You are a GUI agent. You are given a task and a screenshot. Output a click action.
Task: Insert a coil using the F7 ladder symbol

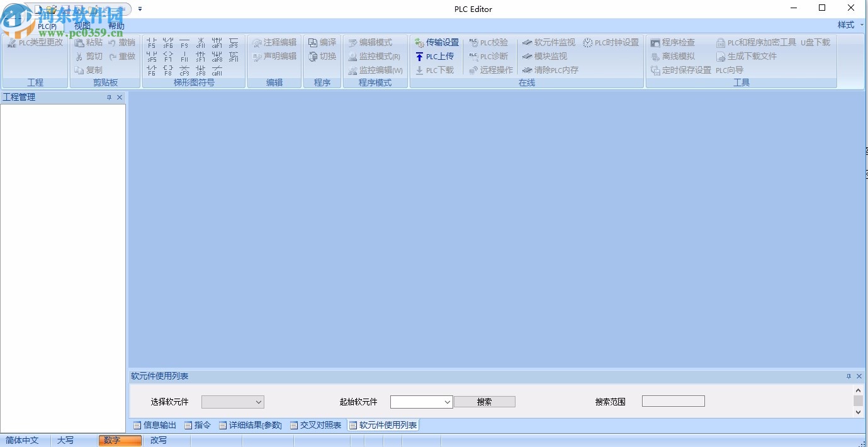(x=167, y=56)
